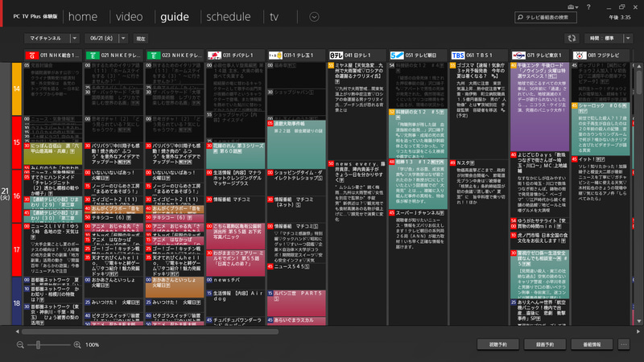Switch to the home tab
This screenshot has width=644, height=362.
click(83, 17)
